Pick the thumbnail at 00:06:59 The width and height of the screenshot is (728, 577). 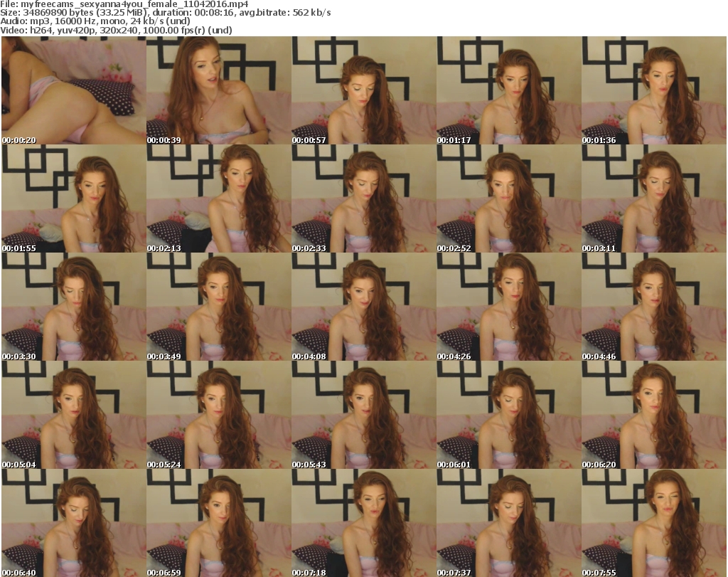click(219, 523)
